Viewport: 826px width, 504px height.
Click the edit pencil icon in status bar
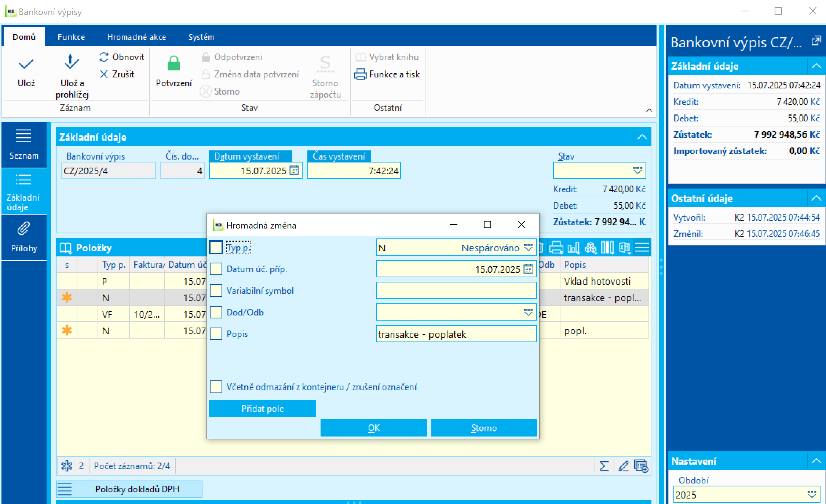tap(623, 466)
